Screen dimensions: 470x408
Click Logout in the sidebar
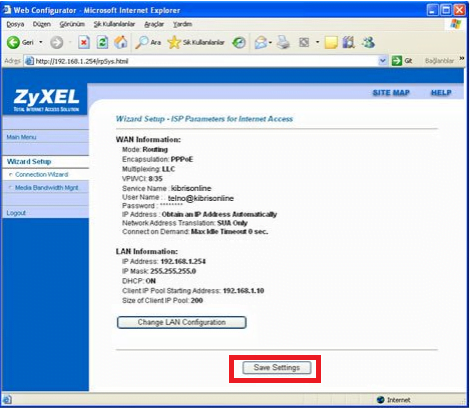(16, 213)
